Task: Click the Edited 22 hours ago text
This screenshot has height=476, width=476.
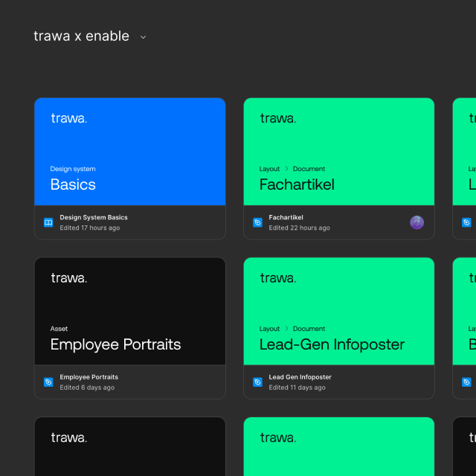Action: point(299,228)
